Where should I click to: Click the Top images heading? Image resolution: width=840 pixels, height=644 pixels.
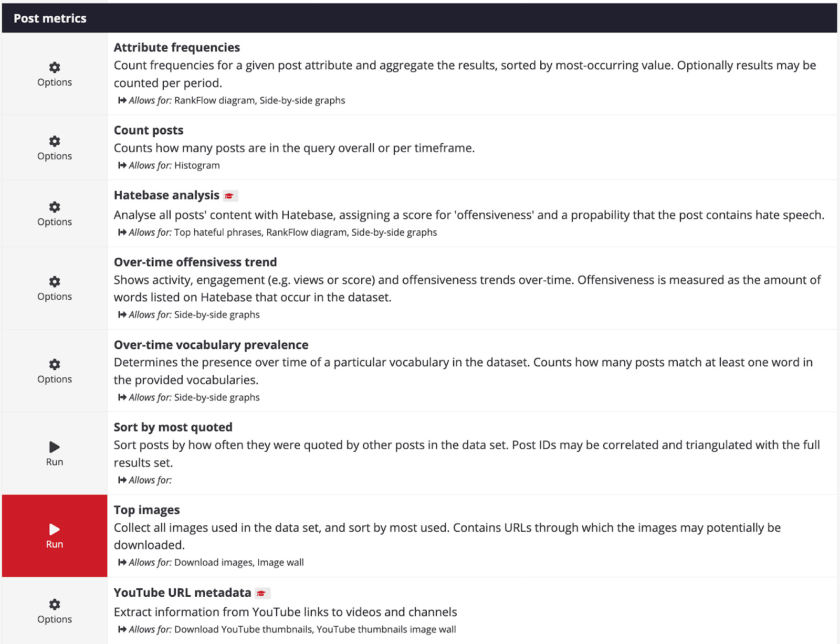point(146,510)
